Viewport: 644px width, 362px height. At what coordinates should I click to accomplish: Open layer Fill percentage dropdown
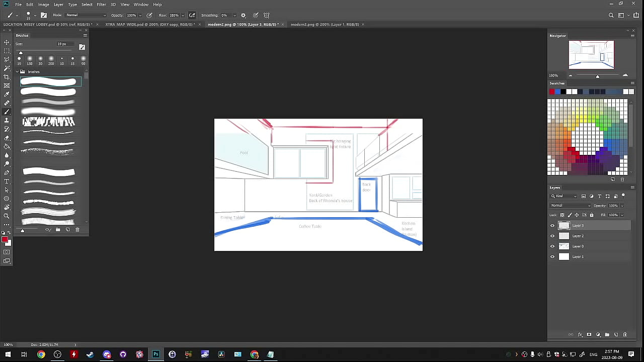(622, 215)
